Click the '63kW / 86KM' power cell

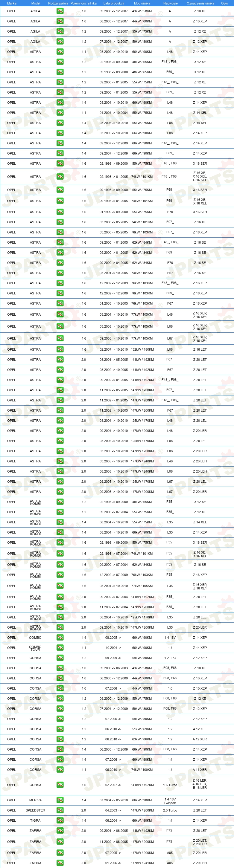click(x=142, y=739)
